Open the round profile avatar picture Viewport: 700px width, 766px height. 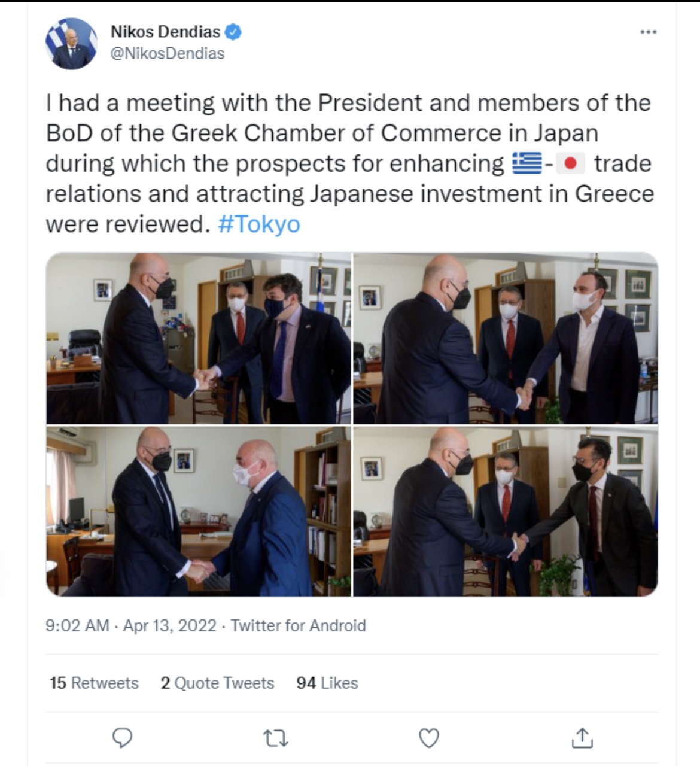[x=71, y=44]
